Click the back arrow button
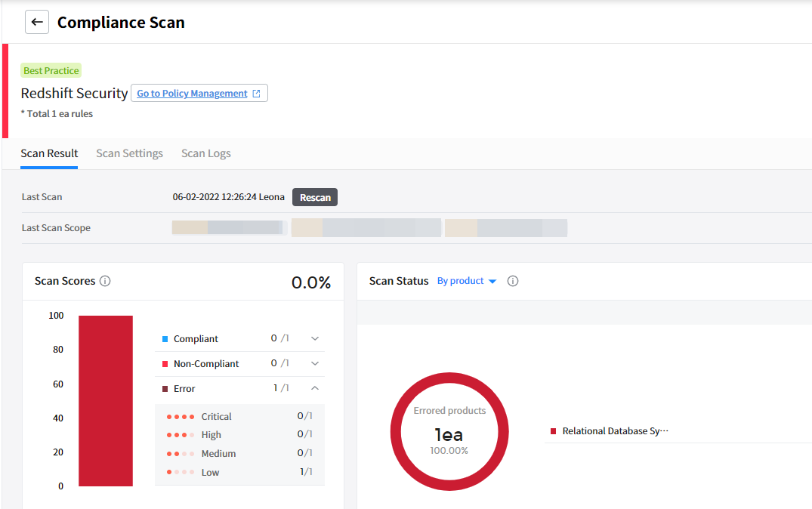Image resolution: width=812 pixels, height=509 pixels. pyautogui.click(x=37, y=23)
